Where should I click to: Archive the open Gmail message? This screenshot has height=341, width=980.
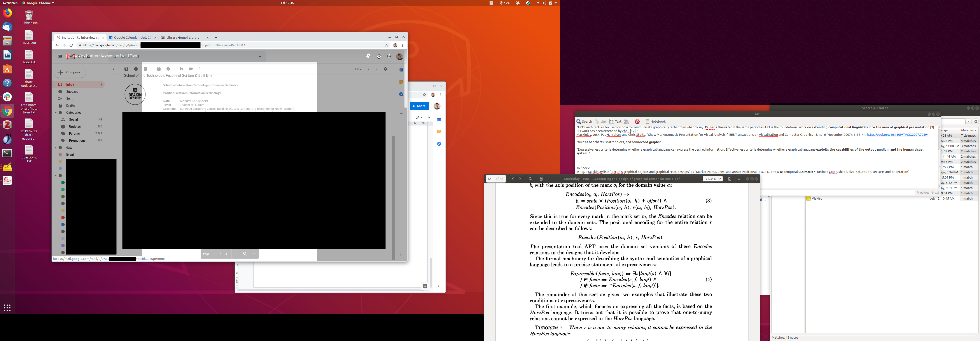[x=126, y=69]
